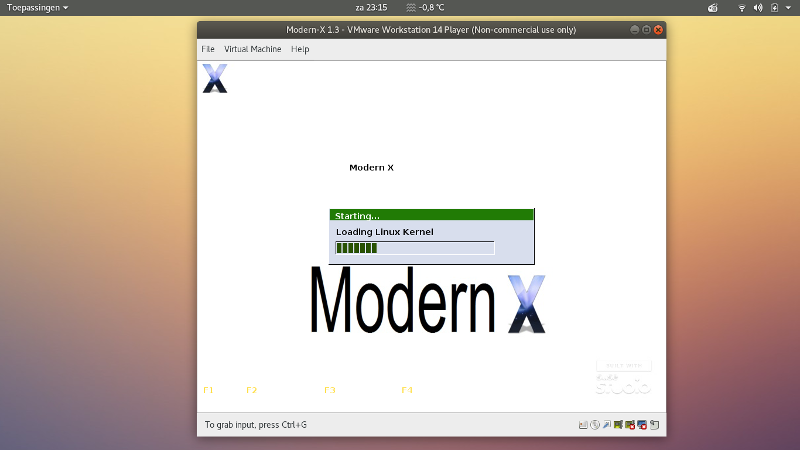Image resolution: width=800 pixels, height=450 pixels.
Task: Click the F4 boot option
Action: tap(407, 390)
